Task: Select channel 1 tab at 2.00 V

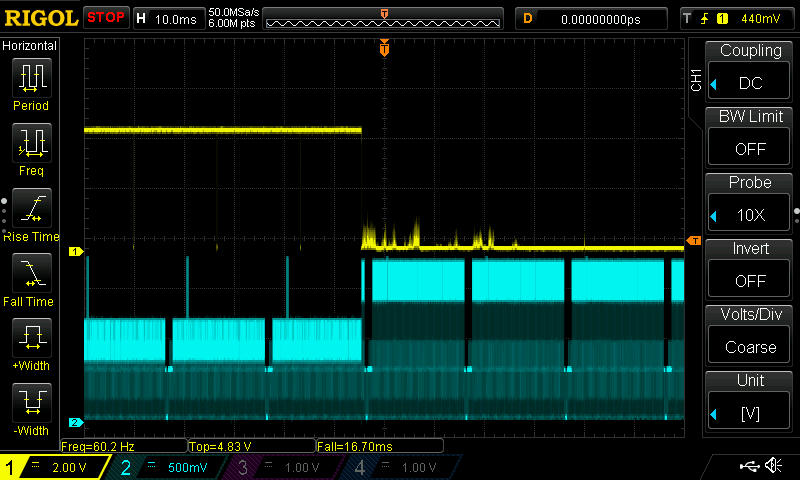Action: (x=55, y=468)
